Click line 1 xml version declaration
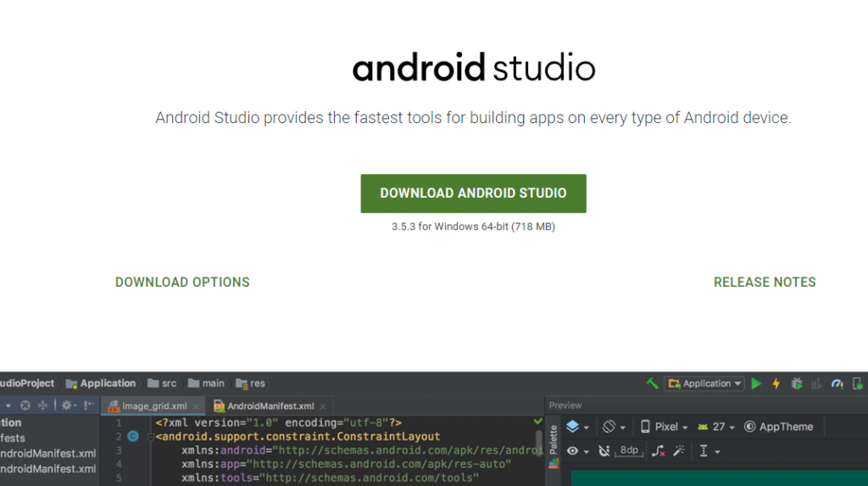 click(278, 423)
